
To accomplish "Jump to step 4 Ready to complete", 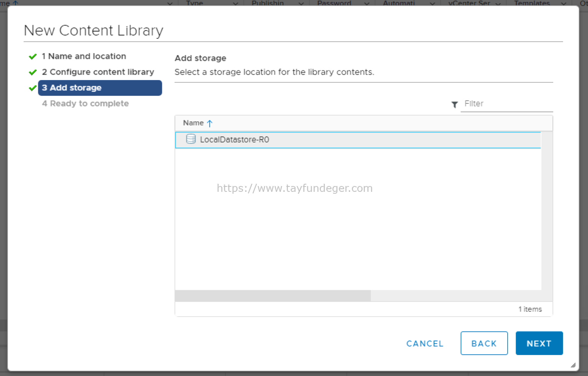I will coord(85,103).
